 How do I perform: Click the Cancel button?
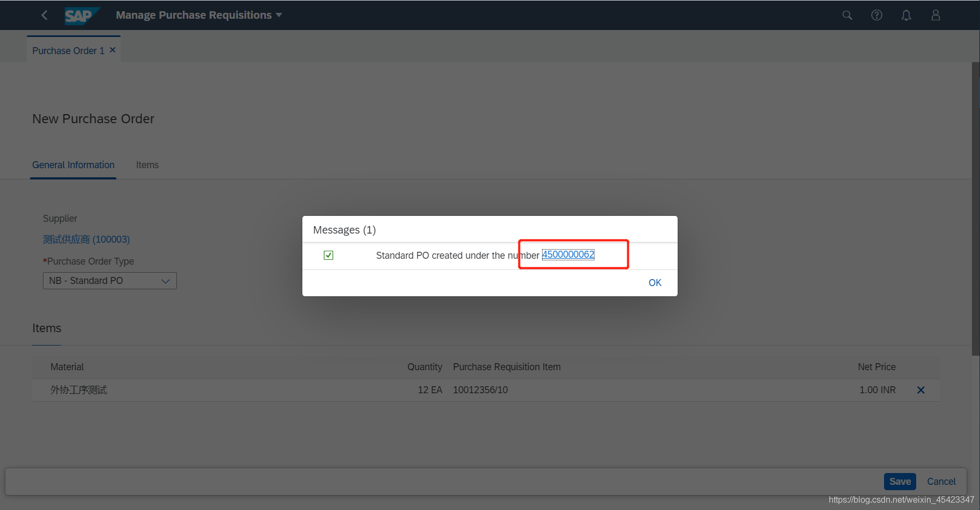click(x=941, y=482)
